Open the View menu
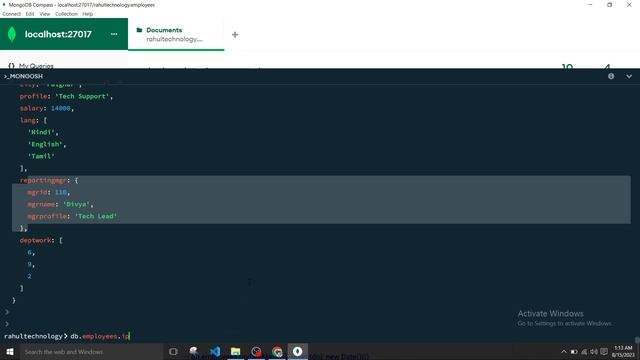This screenshot has height=360, width=640. coord(44,14)
